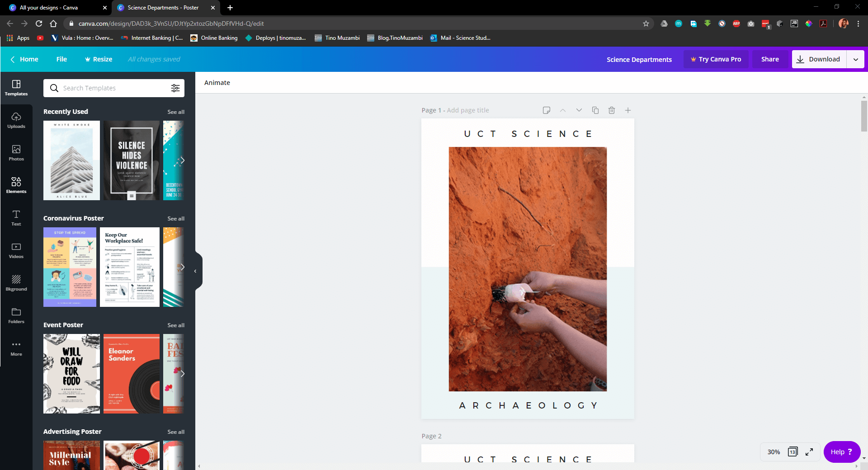See all Recently Used templates
The image size is (868, 470).
(176, 112)
